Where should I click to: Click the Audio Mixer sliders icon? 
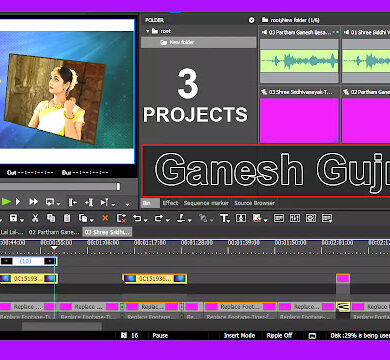coord(295,218)
